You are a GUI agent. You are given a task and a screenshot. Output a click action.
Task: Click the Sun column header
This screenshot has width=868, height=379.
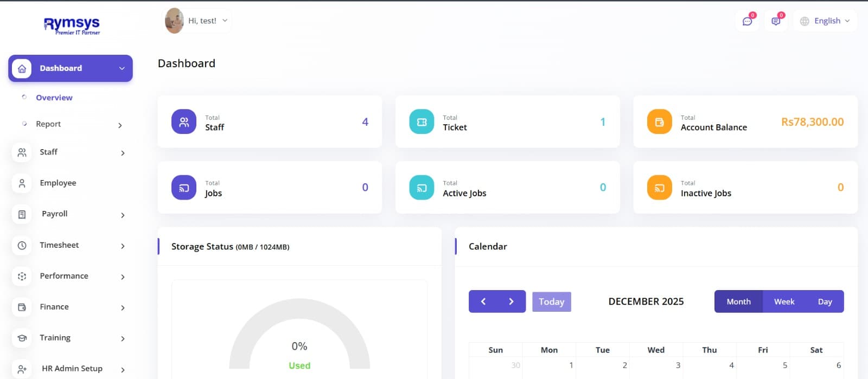click(x=496, y=350)
